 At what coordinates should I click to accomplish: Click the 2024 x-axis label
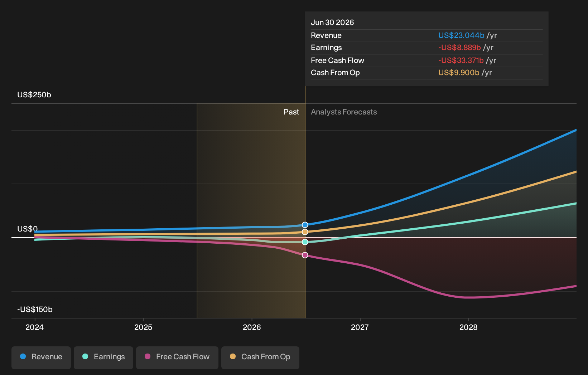[x=34, y=327]
